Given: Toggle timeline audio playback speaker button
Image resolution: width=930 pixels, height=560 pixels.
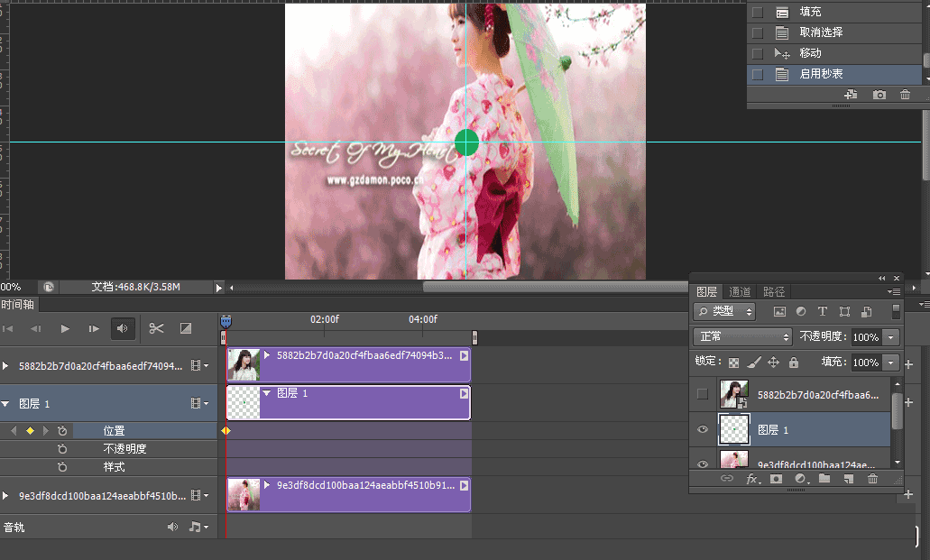Looking at the screenshot, I should tap(123, 328).
